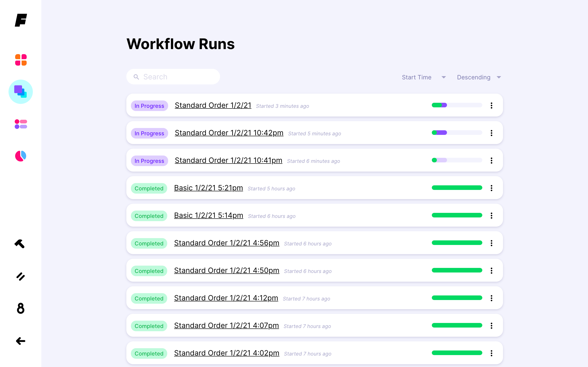Open three-dot menu for Basic 1/2/21 5:21pm
Image resolution: width=588 pixels, height=367 pixels.
tap(491, 188)
